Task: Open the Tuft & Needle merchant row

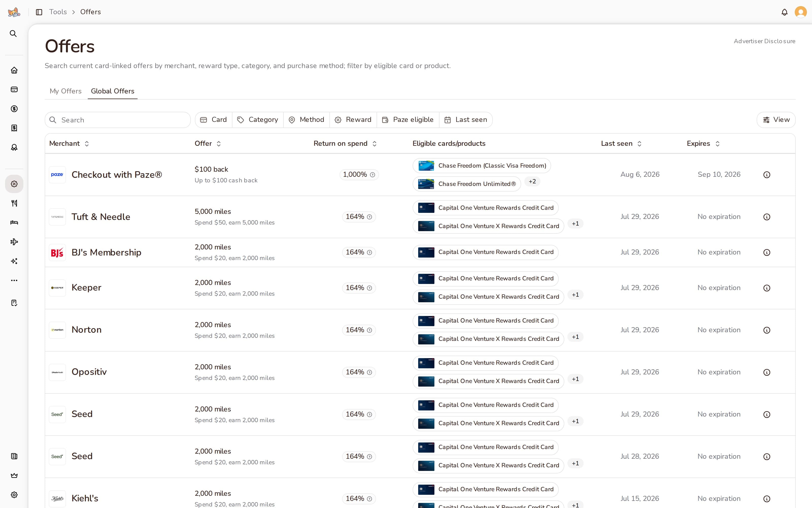Action: point(420,217)
